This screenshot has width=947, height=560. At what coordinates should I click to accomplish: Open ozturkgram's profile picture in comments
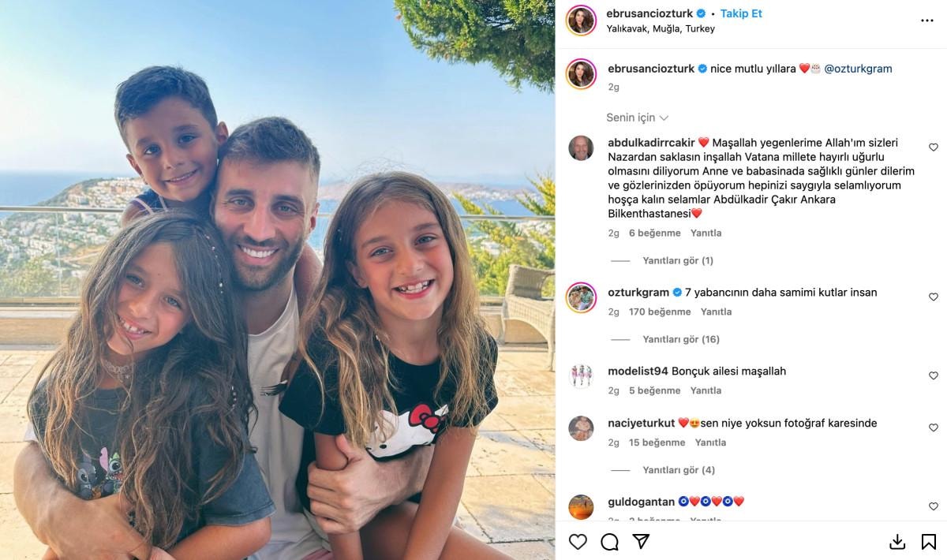coord(581,297)
